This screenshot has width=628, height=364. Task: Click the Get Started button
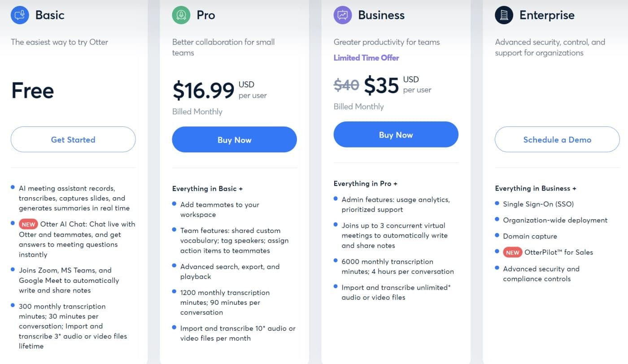(x=73, y=139)
